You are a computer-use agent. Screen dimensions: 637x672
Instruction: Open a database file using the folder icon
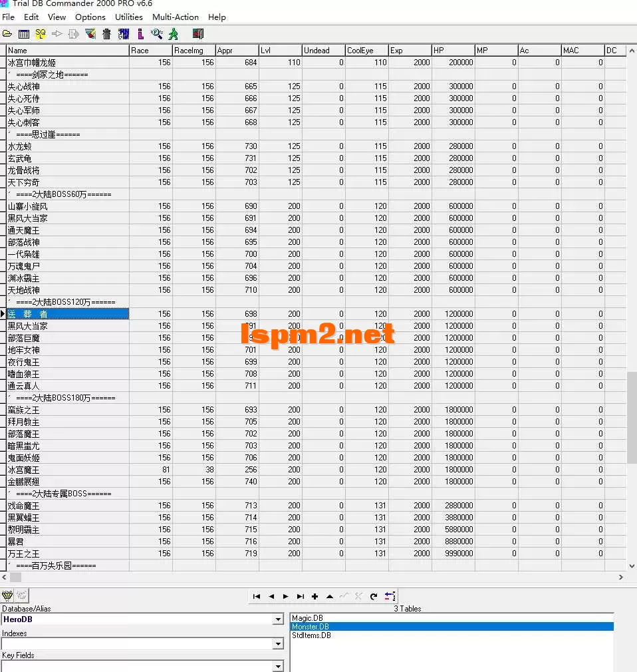[x=7, y=33]
